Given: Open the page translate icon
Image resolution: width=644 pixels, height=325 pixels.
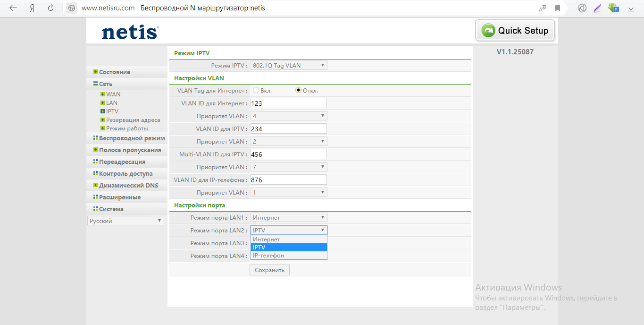Looking at the screenshot, I should [543, 9].
